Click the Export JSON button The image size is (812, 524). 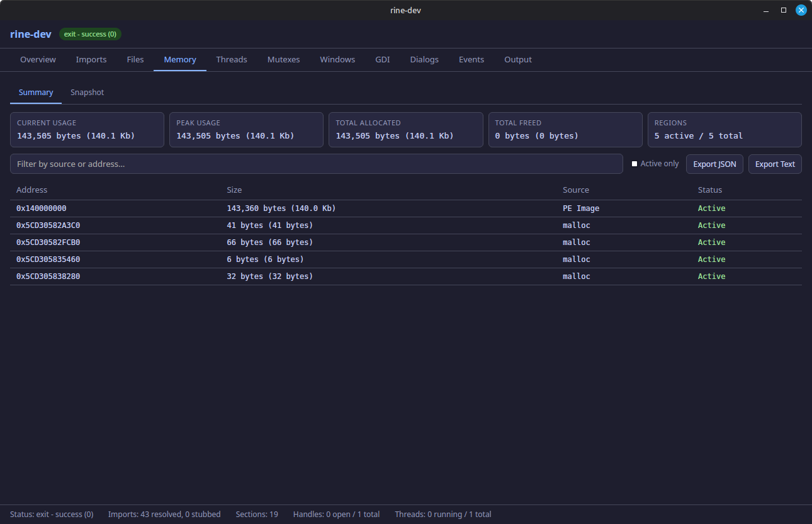pyautogui.click(x=714, y=164)
